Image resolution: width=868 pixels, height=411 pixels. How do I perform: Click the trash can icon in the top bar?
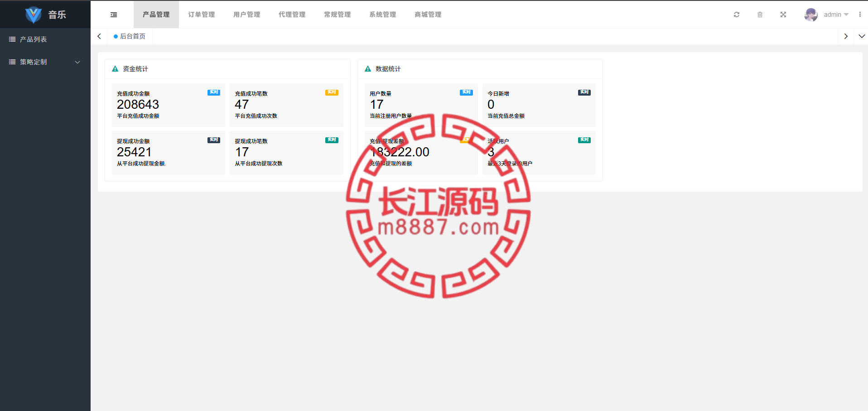click(x=760, y=15)
